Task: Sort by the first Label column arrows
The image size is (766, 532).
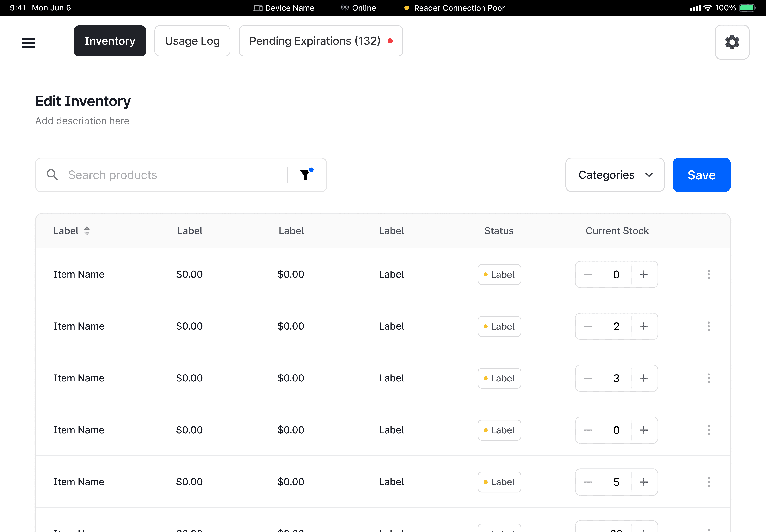Action: [87, 231]
